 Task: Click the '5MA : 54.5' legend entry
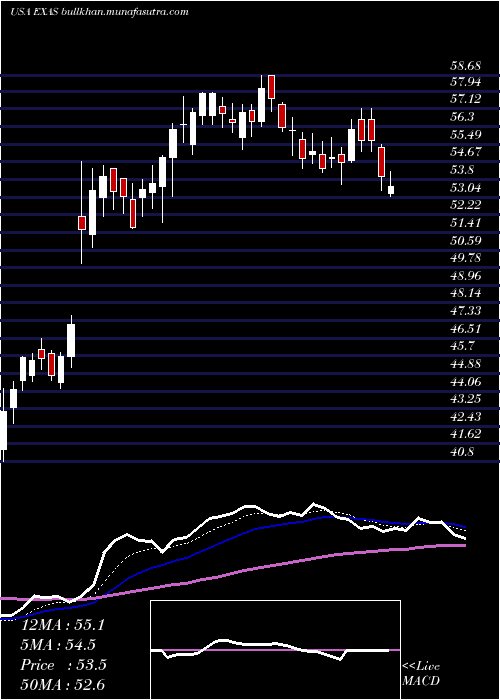click(58, 645)
